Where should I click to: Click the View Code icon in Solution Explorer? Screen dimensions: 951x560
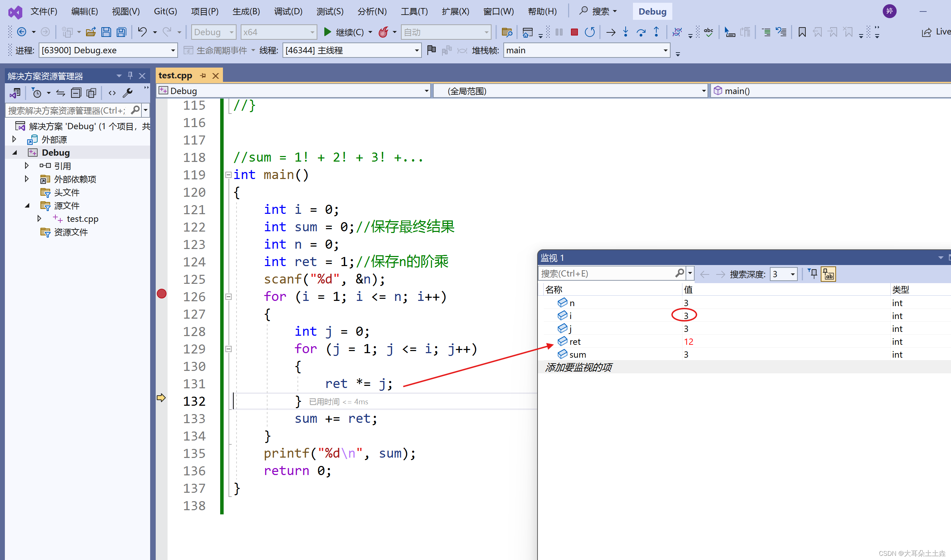[112, 93]
